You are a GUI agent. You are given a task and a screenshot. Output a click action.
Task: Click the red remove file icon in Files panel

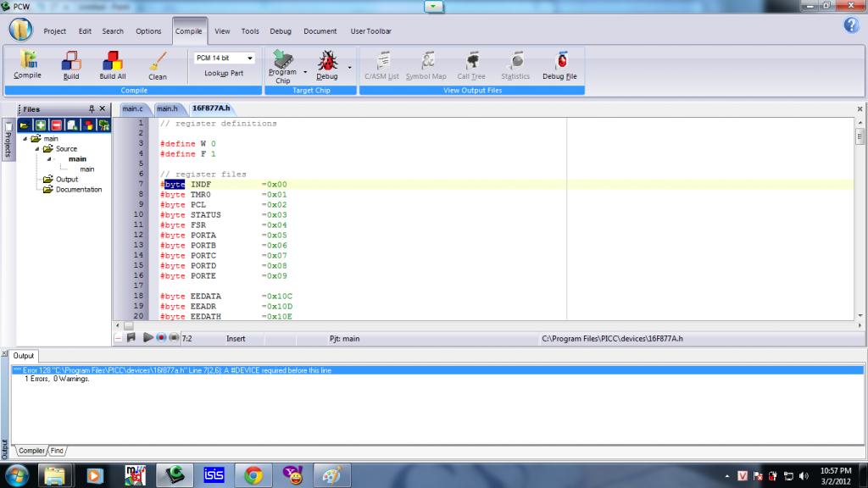pos(58,125)
